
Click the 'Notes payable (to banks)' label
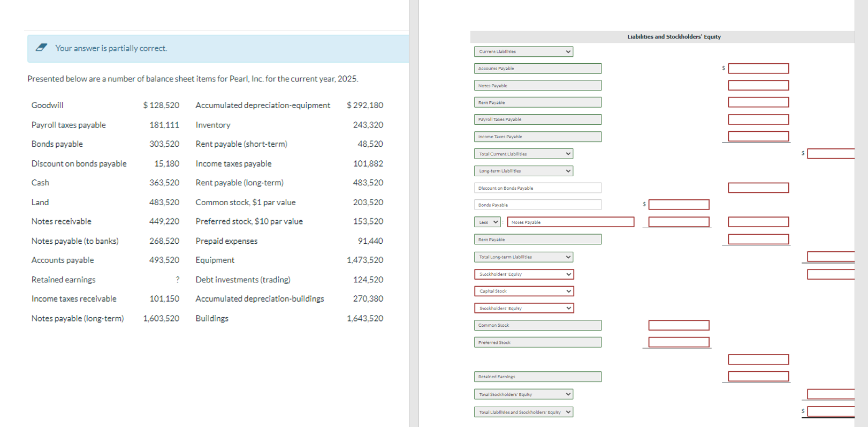coord(75,241)
